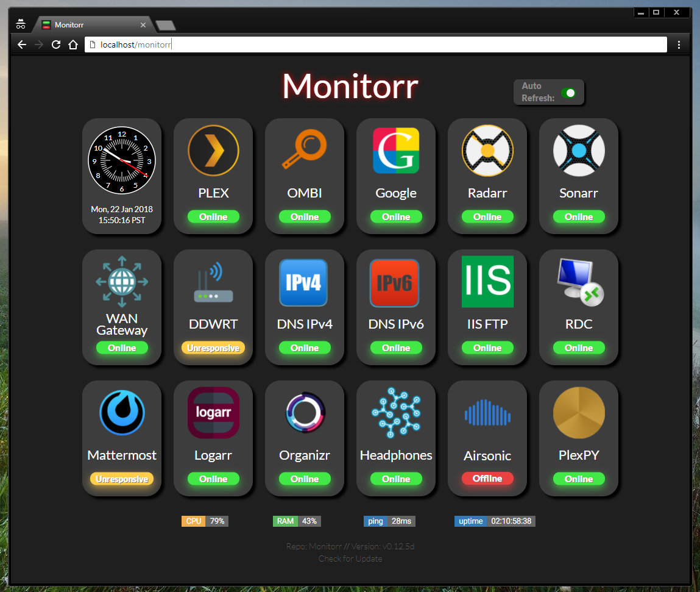The image size is (700, 592).
Task: Click PLEX Online status badge
Action: coord(213,216)
